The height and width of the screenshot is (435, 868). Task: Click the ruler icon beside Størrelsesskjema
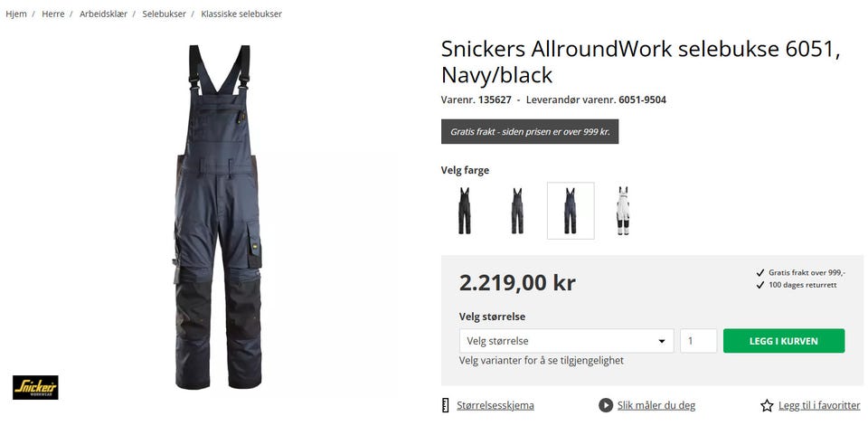pyautogui.click(x=445, y=405)
